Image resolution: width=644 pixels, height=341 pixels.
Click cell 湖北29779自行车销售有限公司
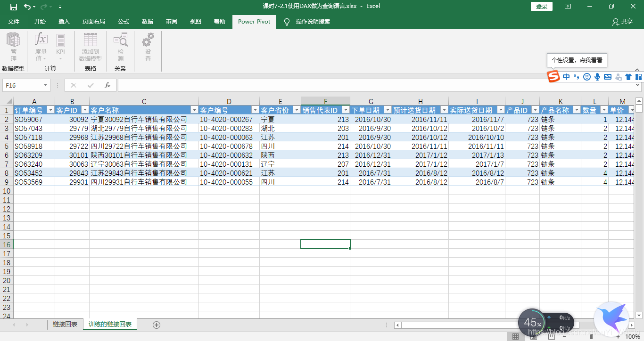click(x=144, y=128)
